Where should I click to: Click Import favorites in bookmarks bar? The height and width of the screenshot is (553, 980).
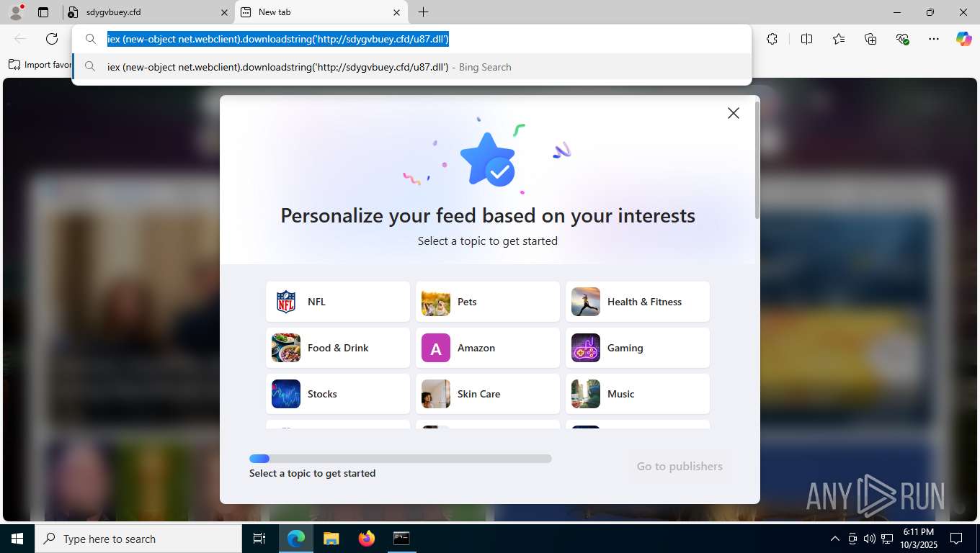(x=40, y=65)
